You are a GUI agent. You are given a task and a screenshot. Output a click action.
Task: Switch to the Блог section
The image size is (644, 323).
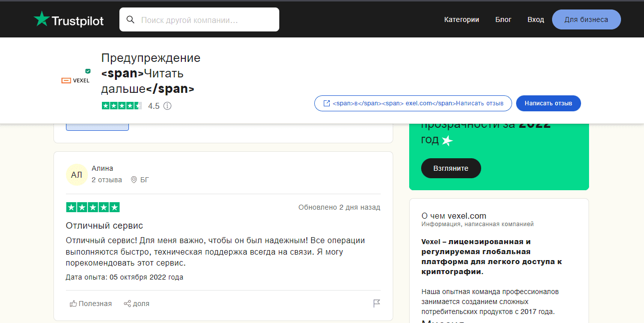pyautogui.click(x=503, y=19)
